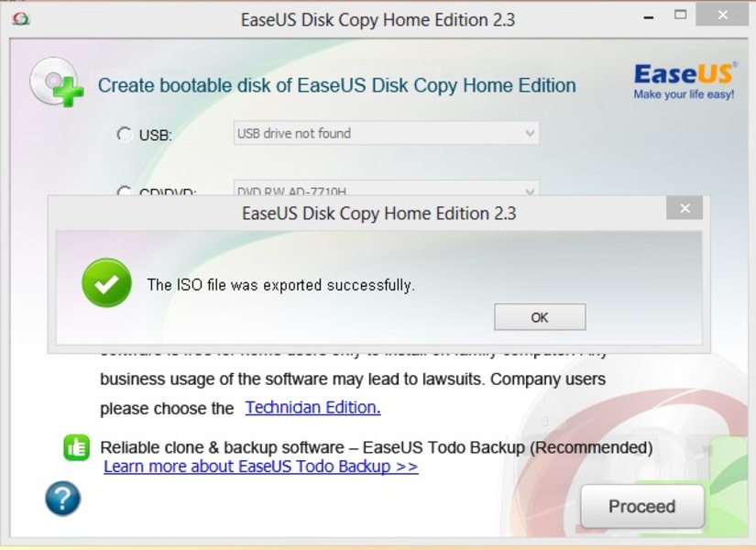Close the main EaseUS Disk Copy window
Image resolution: width=756 pixels, height=550 pixels.
[722, 16]
